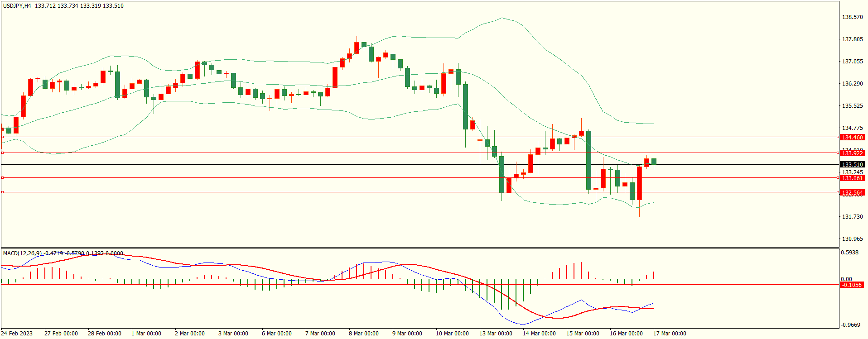Click the 2 Mar 00:00 date label
868x339 pixels.
(x=190, y=334)
